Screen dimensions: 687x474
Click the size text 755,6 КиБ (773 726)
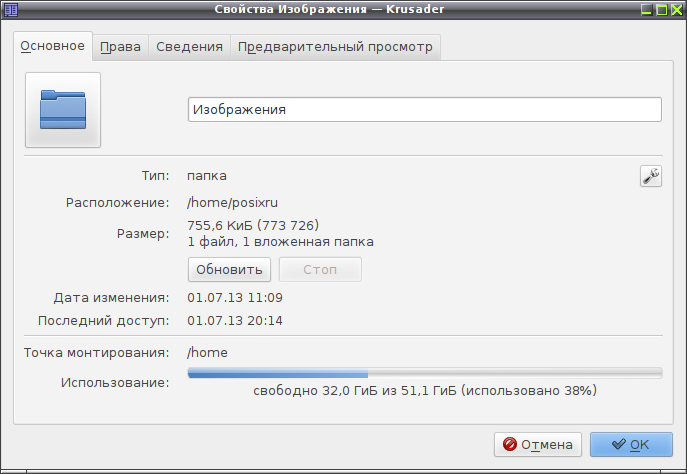[x=253, y=226]
